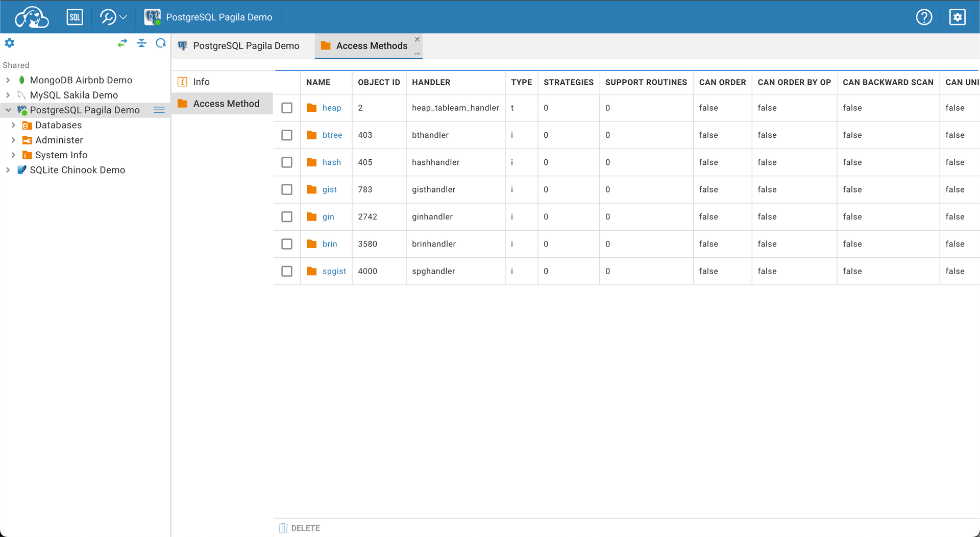
Task: Click the DELETE button at the bottom
Action: coord(299,528)
